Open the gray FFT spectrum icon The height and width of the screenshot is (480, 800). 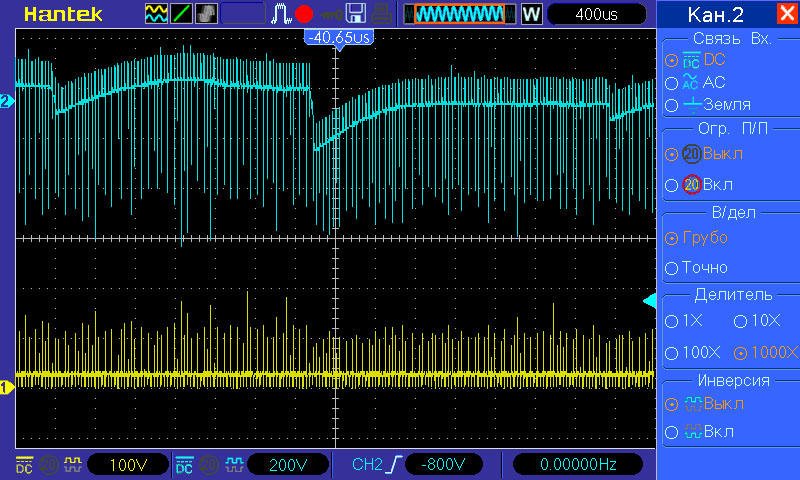coord(206,14)
